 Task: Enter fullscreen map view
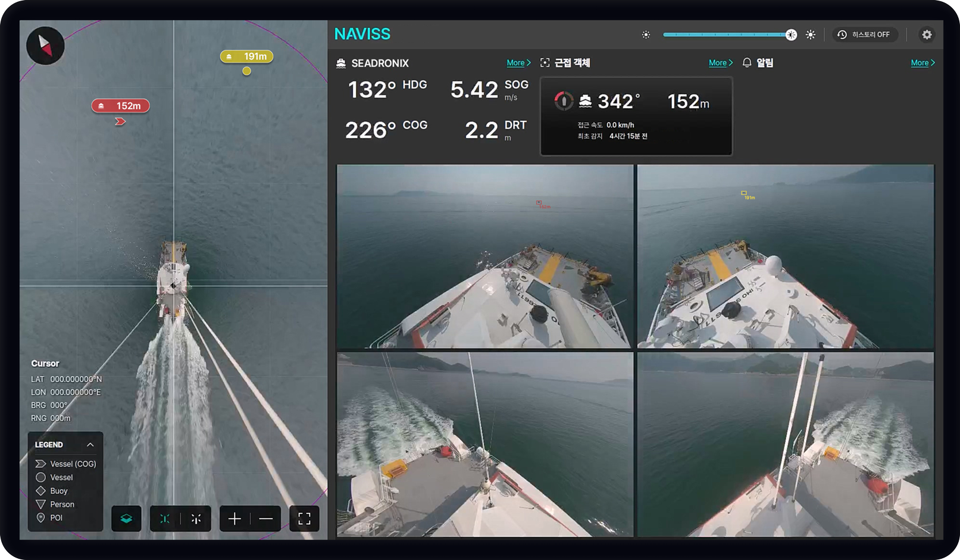304,519
